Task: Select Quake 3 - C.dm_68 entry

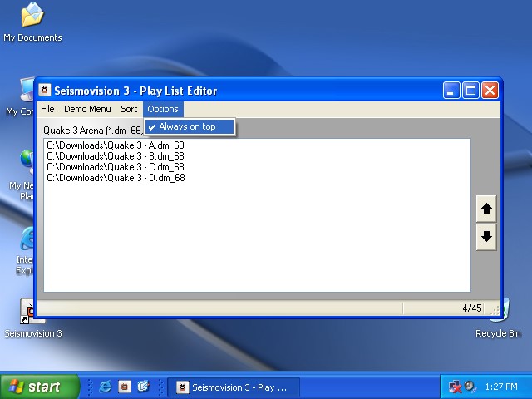Action: [x=116, y=167]
